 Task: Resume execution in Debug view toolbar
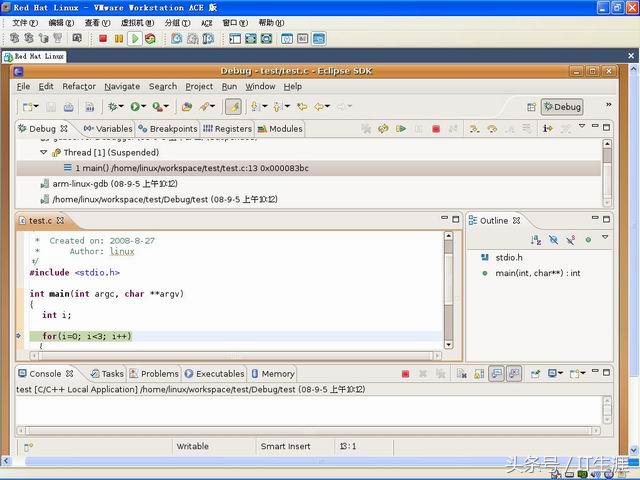(401, 129)
